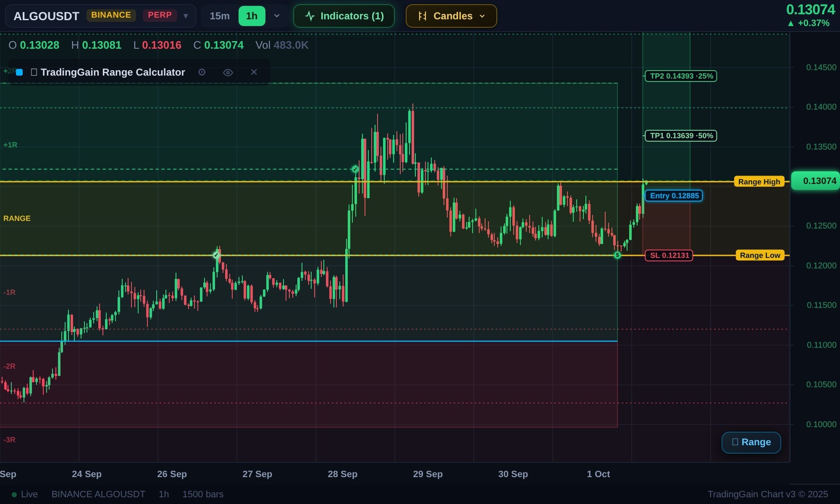Click the blue indicator color swatch

pos(19,72)
